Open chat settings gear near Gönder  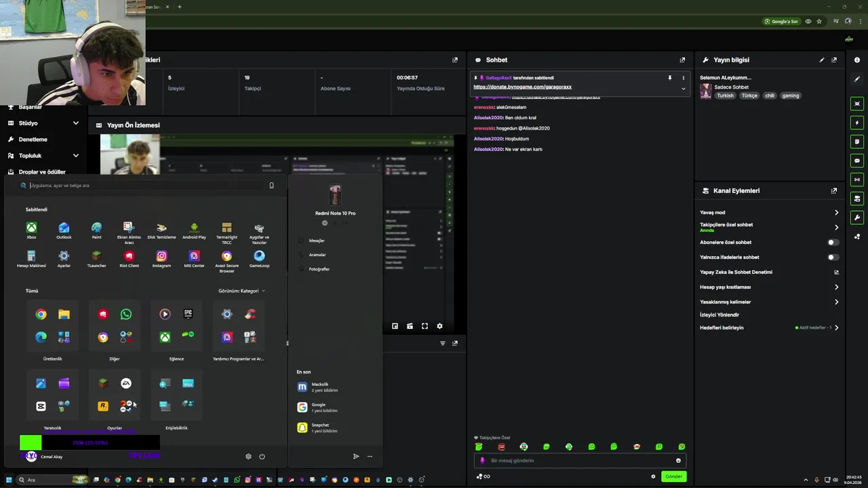653,476
